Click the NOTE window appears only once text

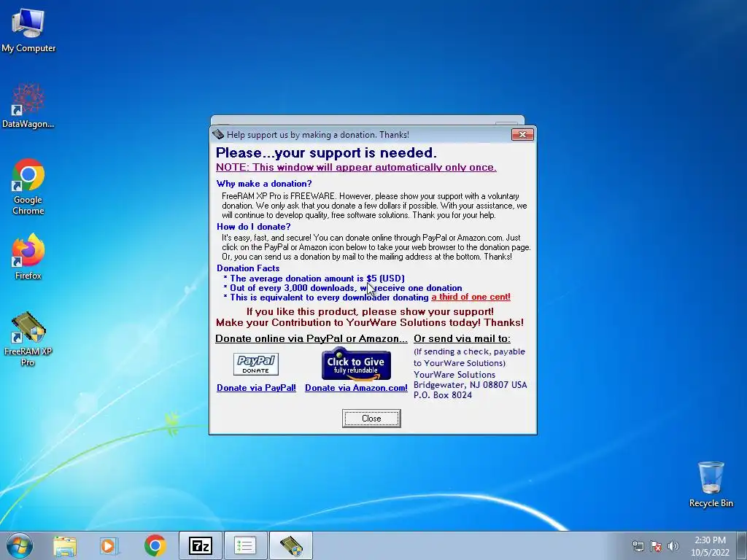click(x=356, y=167)
